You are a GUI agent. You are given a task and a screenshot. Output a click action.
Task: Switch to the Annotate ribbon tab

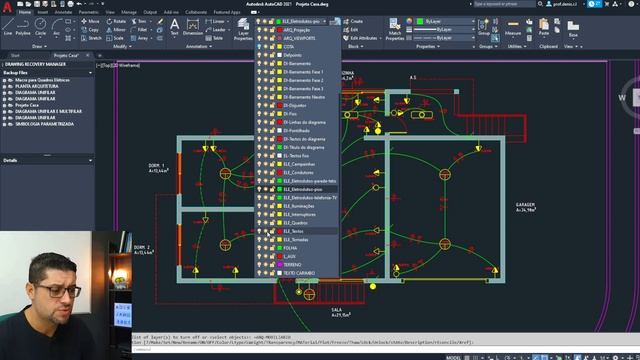(63, 12)
